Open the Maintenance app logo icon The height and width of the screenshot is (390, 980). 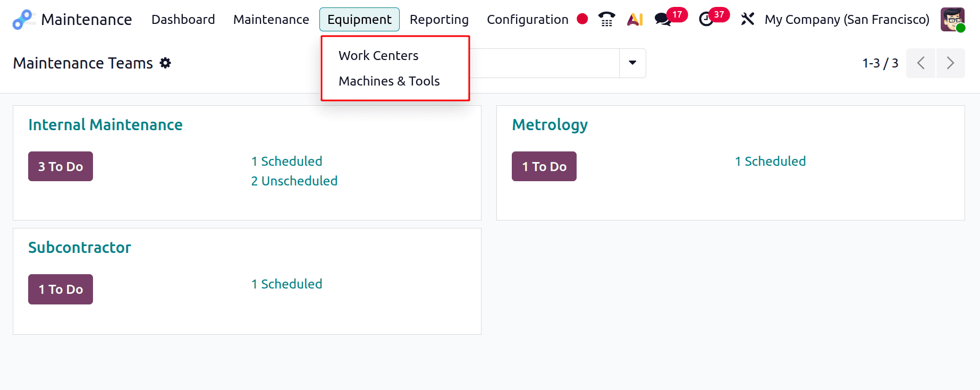(23, 20)
